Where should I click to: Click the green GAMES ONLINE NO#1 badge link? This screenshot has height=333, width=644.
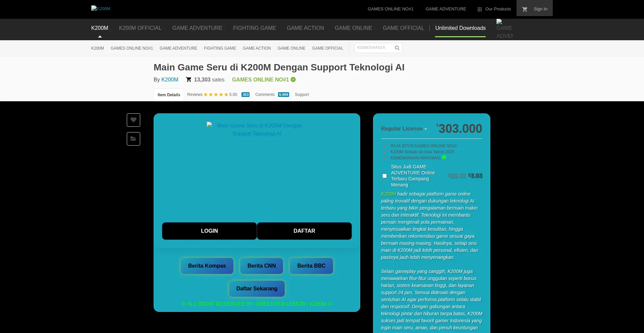tap(260, 80)
